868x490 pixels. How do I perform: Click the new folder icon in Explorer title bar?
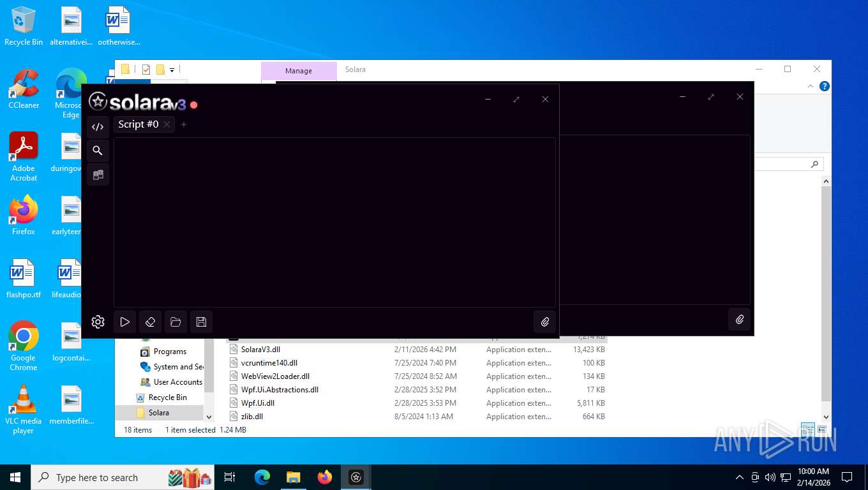161,70
